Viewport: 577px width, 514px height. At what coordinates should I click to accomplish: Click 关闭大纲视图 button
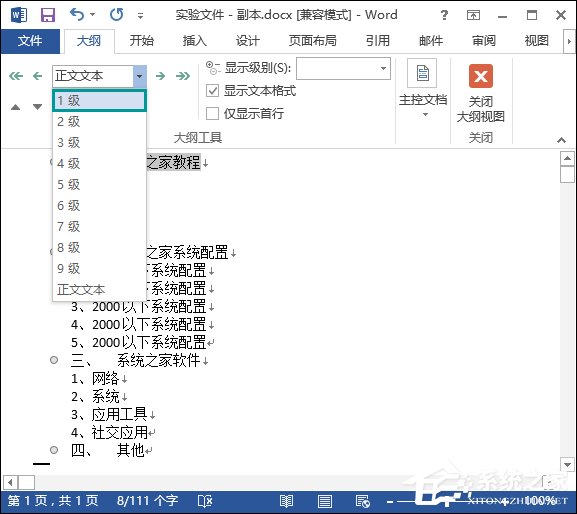click(481, 94)
